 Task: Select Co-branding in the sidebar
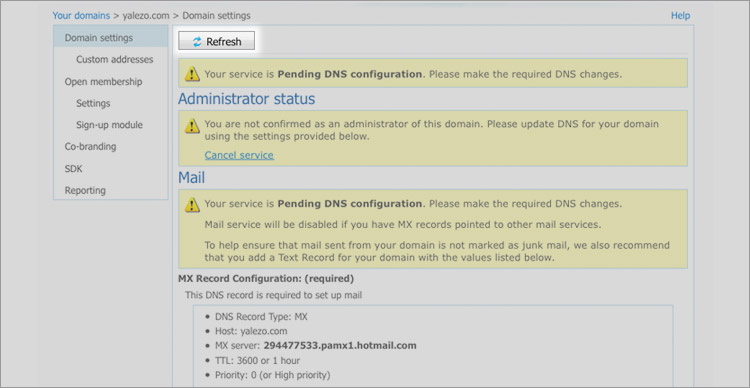click(x=90, y=146)
